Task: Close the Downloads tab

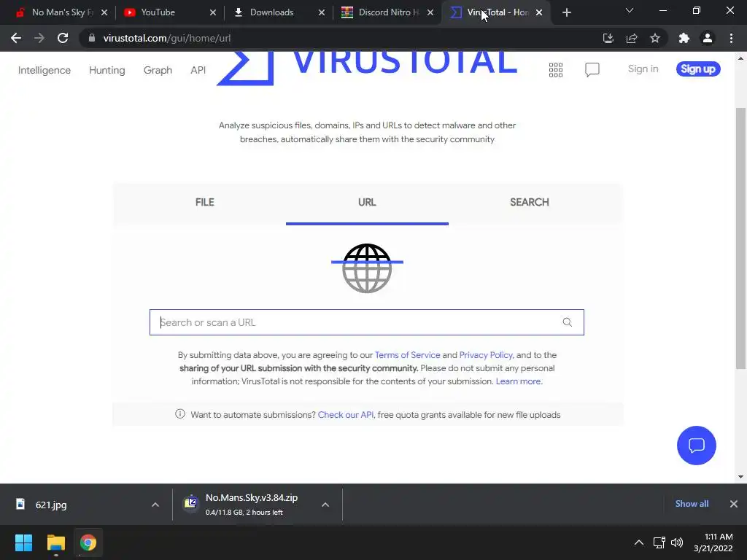Action: pos(322,12)
